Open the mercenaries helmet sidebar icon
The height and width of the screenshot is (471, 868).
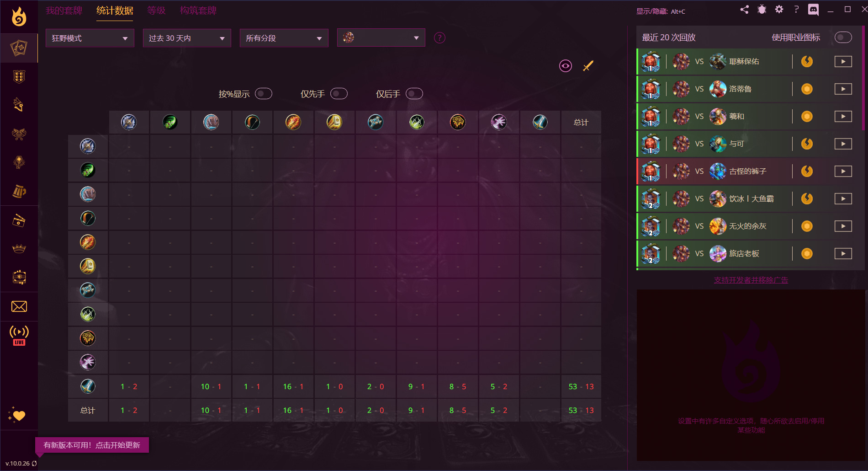click(x=19, y=105)
